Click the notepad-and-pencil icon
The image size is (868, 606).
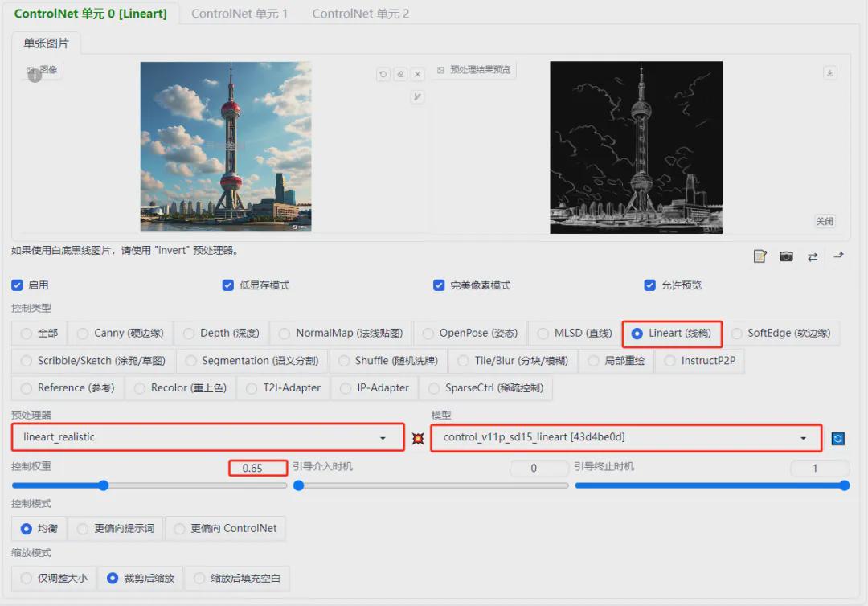[x=760, y=256]
